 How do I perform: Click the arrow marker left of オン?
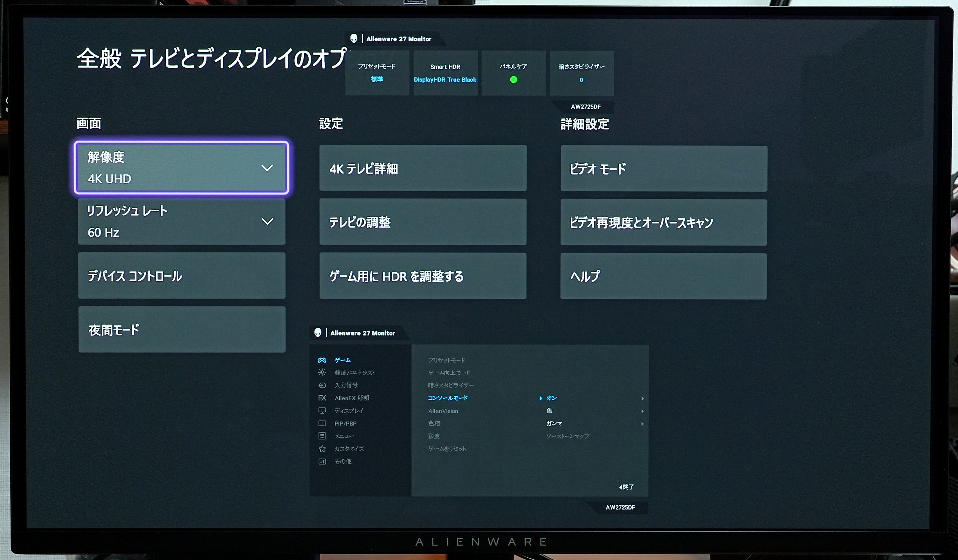[x=541, y=398]
